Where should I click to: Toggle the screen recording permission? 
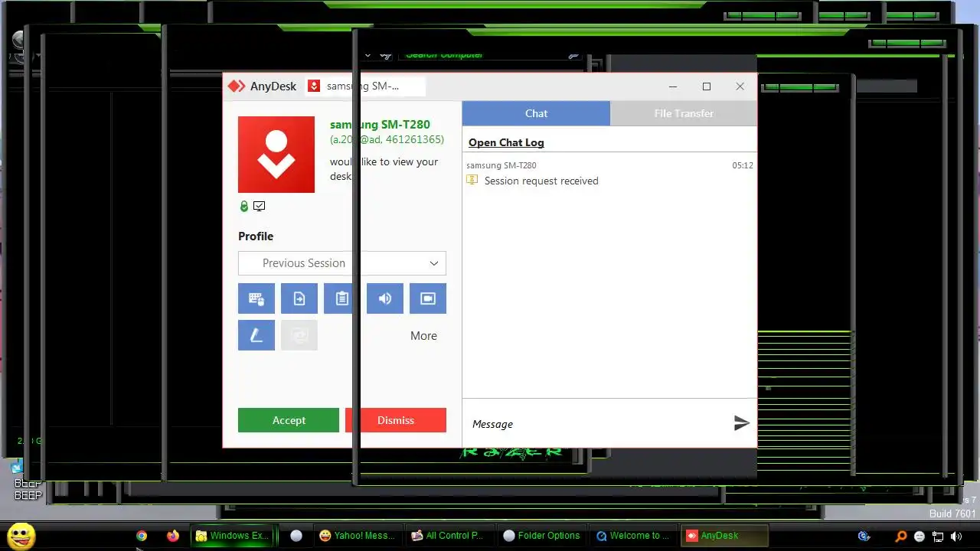pyautogui.click(x=428, y=298)
